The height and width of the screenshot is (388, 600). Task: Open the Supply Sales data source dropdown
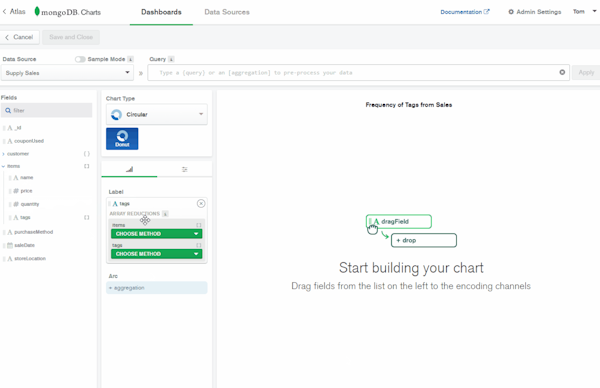pos(67,73)
